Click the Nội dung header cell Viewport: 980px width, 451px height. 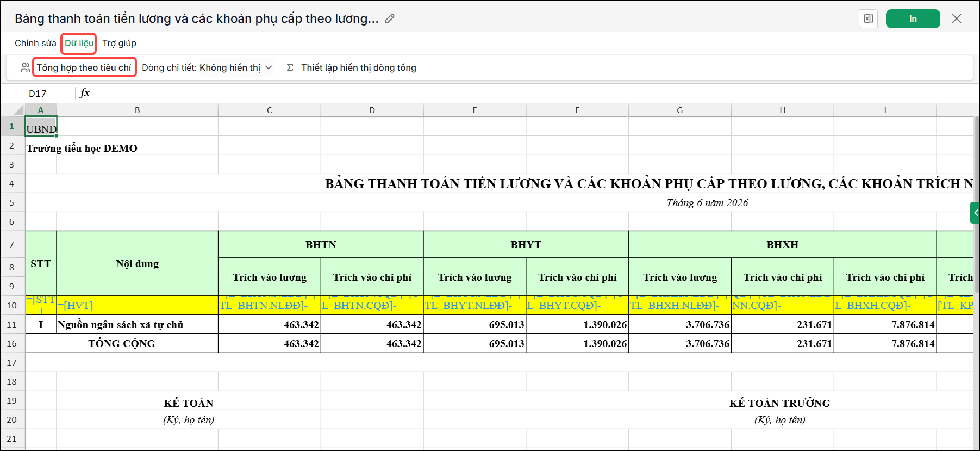click(x=138, y=263)
